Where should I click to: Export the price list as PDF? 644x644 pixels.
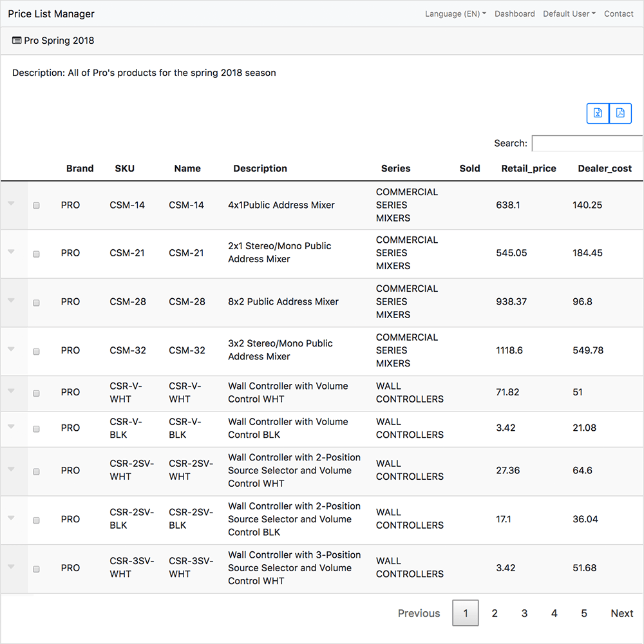[620, 113]
